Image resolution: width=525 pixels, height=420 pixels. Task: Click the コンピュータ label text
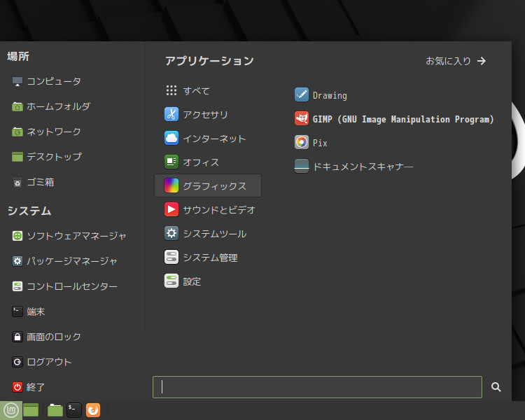tap(54, 81)
